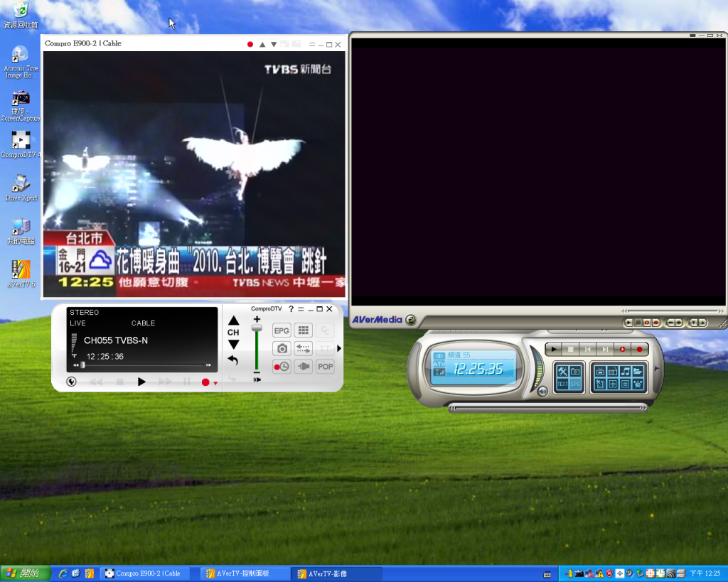This screenshot has width=728, height=582.
Task: Open ComproDTV settings wrench icon
Action: click(x=72, y=382)
